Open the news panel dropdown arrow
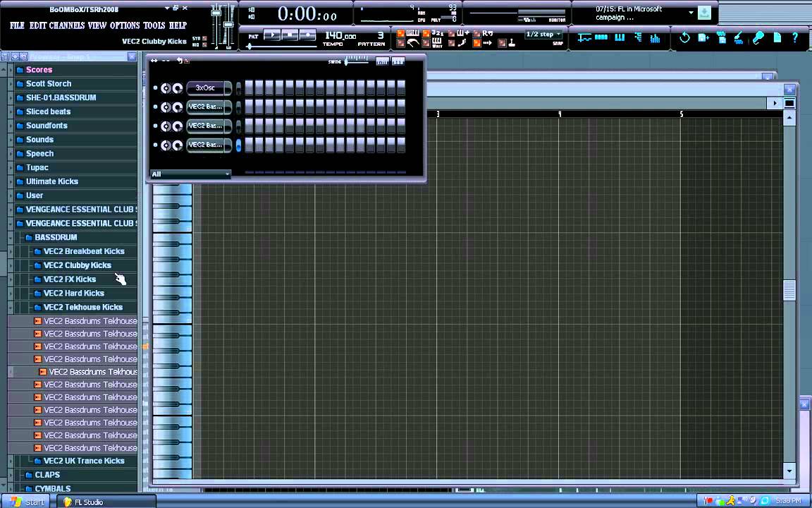Viewport: 812px width, 508px height. 691,13
